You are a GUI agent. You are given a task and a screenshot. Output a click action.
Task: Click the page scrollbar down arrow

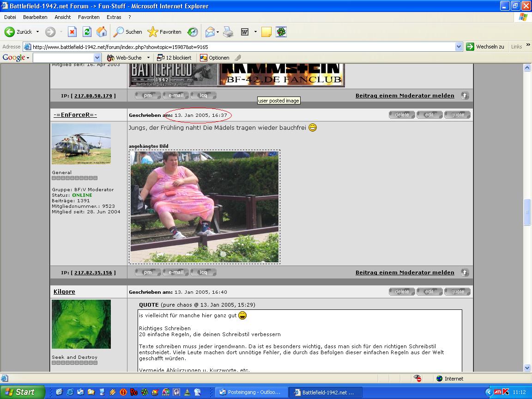(x=527, y=368)
